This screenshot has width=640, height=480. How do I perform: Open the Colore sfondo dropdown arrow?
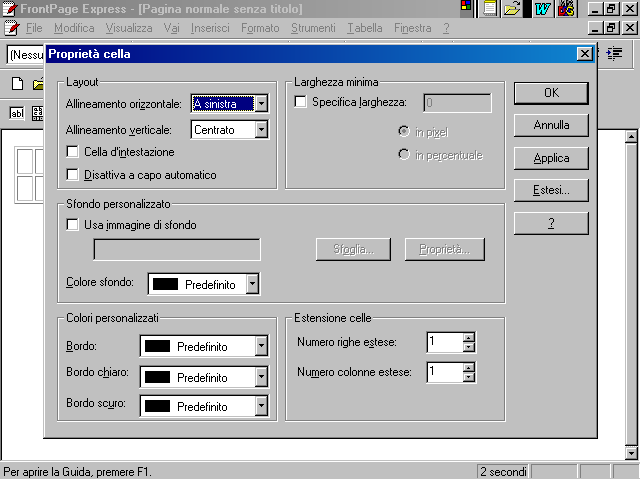click(253, 284)
